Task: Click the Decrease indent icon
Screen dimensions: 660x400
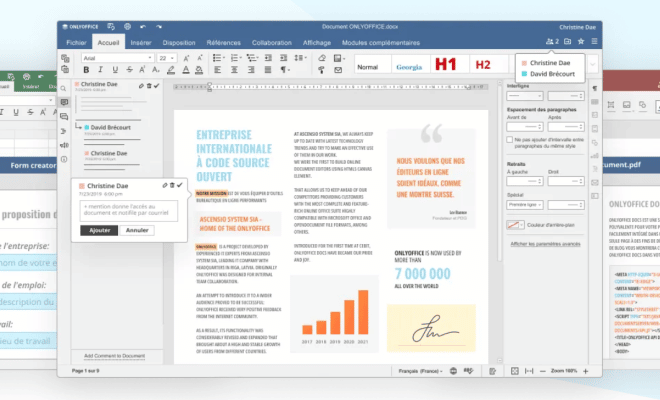Action: [268, 58]
